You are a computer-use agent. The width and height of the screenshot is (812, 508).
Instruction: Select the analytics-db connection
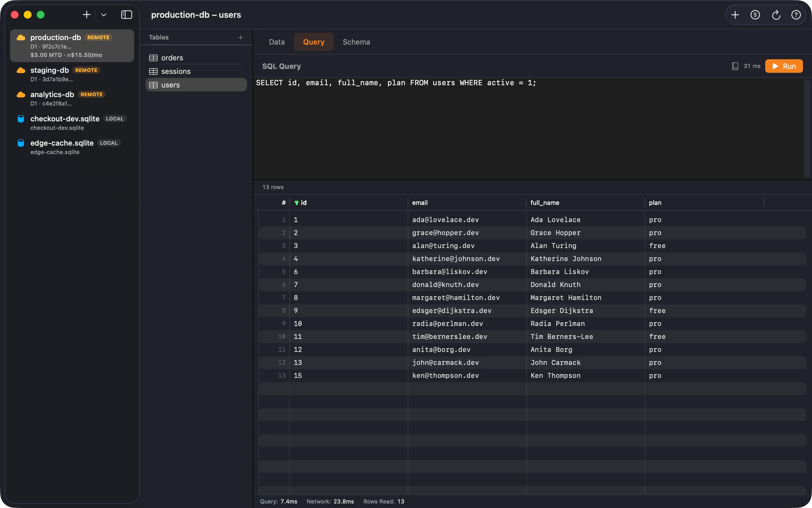pyautogui.click(x=72, y=98)
